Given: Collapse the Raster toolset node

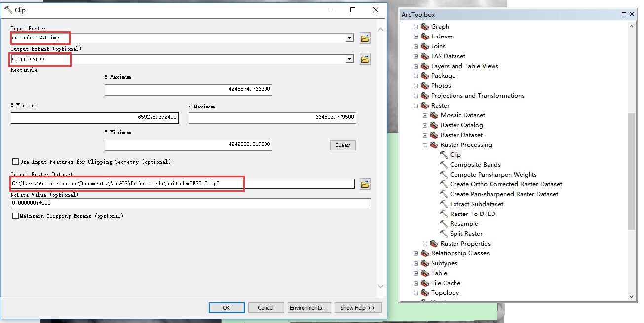Looking at the screenshot, I should click(416, 106).
